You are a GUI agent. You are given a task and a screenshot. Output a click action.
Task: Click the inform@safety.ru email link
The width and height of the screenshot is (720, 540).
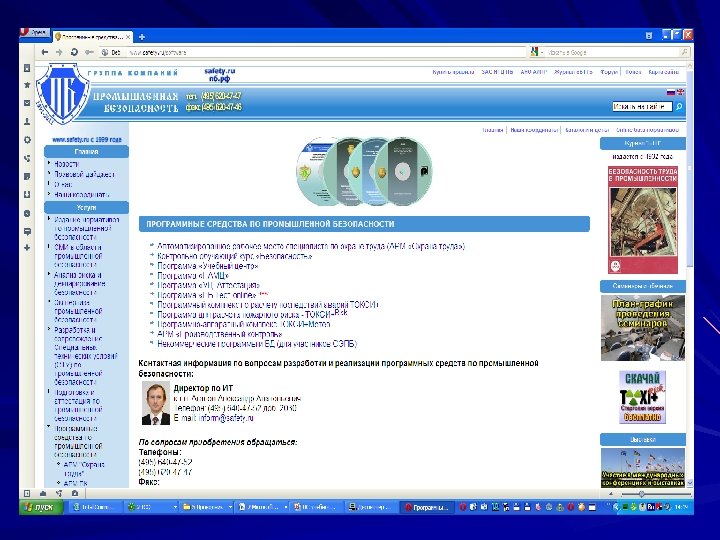(x=225, y=418)
